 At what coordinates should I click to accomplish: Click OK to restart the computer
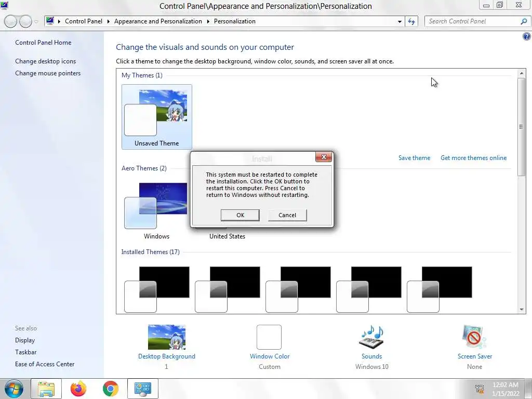[240, 215]
